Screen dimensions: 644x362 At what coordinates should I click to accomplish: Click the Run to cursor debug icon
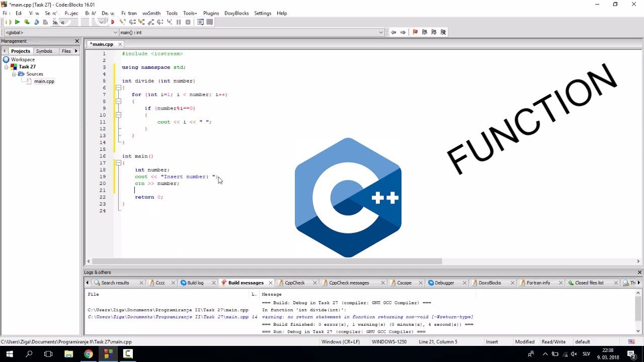tap(122, 22)
